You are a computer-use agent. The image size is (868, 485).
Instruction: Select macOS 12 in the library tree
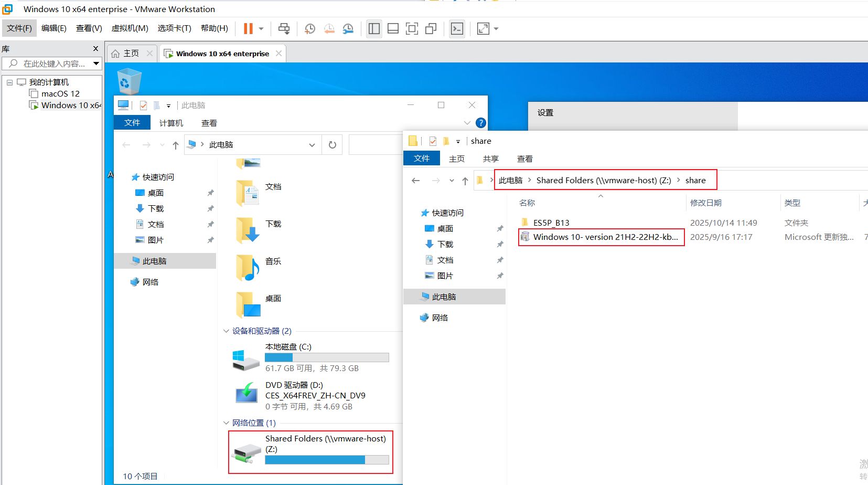(x=60, y=93)
